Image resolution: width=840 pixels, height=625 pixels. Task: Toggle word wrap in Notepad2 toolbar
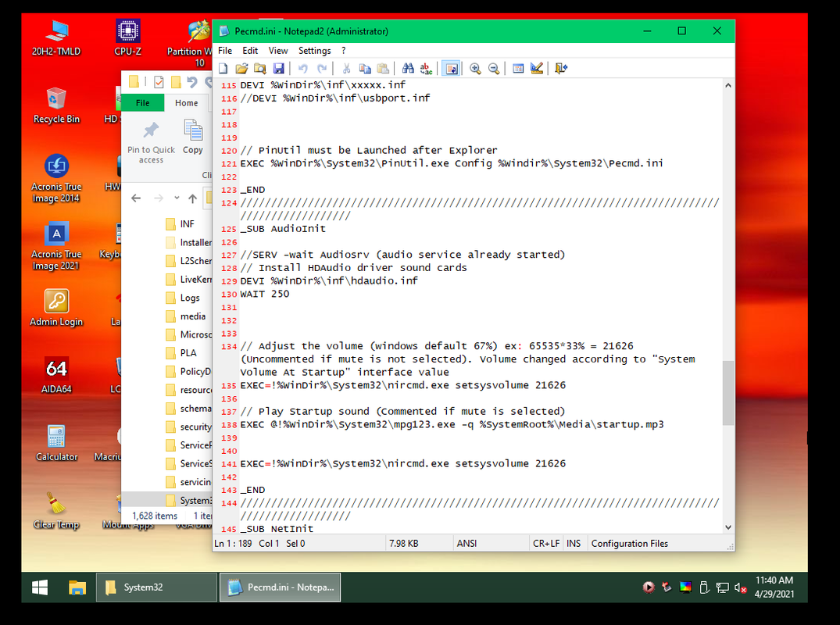pyautogui.click(x=451, y=68)
